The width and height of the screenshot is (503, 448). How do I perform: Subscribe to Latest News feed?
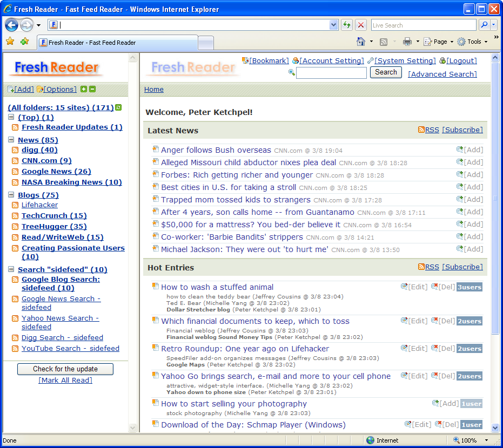462,130
